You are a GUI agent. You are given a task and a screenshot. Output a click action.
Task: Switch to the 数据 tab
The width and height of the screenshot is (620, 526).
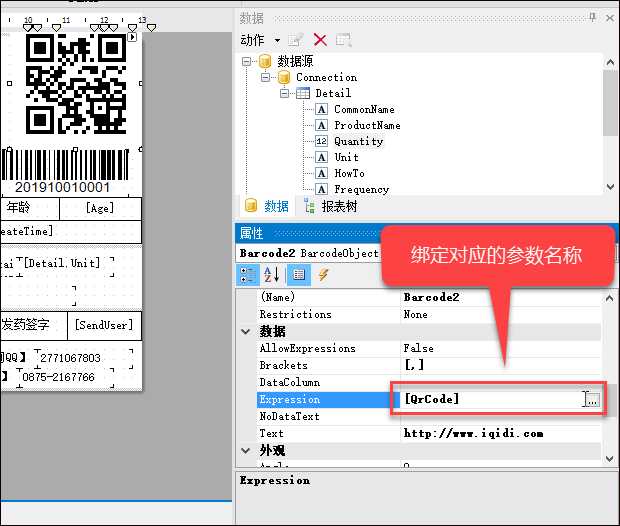pos(266,206)
